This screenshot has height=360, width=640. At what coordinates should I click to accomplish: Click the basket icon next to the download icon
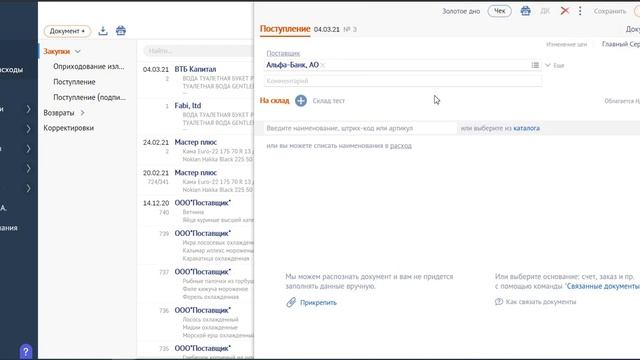pos(121,31)
